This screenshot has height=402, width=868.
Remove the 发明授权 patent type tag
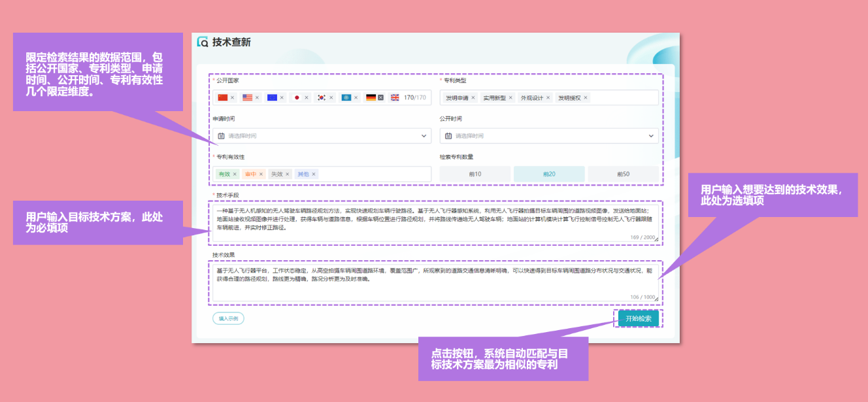[586, 97]
